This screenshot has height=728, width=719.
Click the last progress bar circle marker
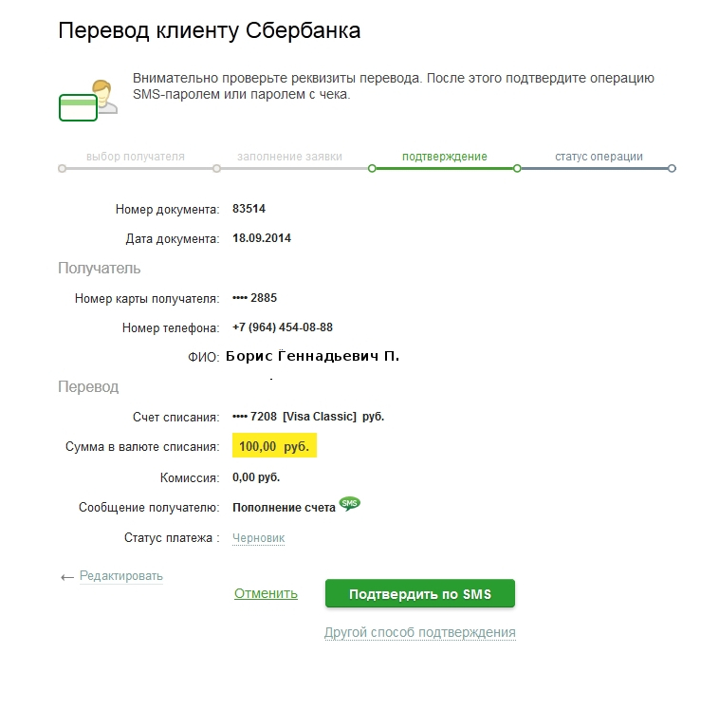(x=672, y=169)
